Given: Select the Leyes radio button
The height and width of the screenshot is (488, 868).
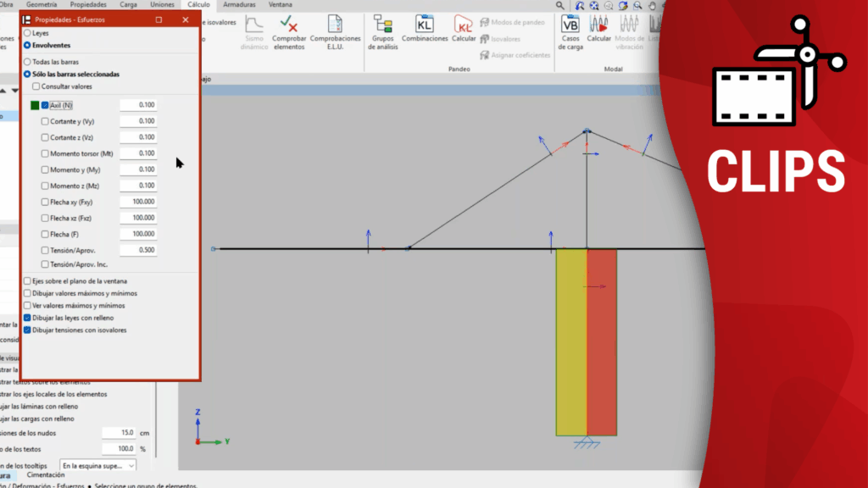Looking at the screenshot, I should coord(27,33).
